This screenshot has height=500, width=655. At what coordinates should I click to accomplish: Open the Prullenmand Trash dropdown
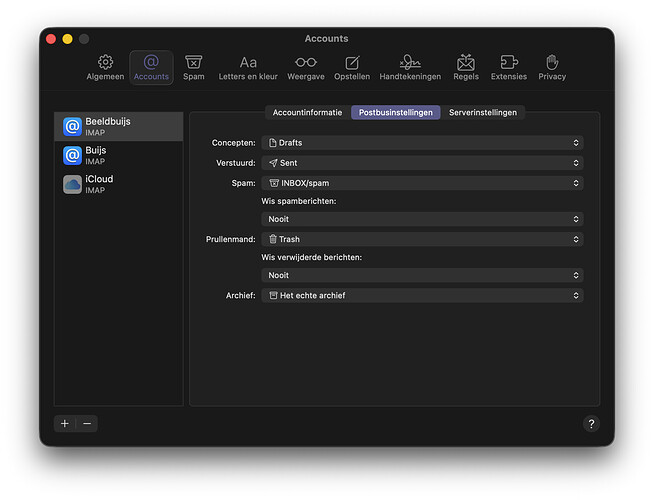pyautogui.click(x=423, y=239)
